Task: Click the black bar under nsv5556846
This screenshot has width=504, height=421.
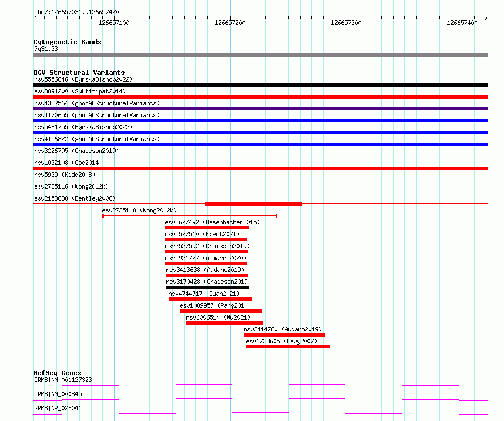Action: click(x=260, y=85)
